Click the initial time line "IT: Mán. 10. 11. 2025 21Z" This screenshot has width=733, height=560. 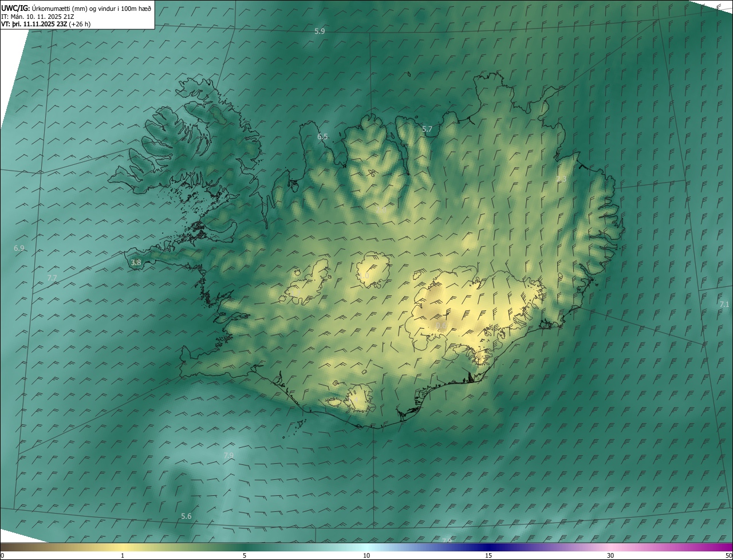point(39,16)
